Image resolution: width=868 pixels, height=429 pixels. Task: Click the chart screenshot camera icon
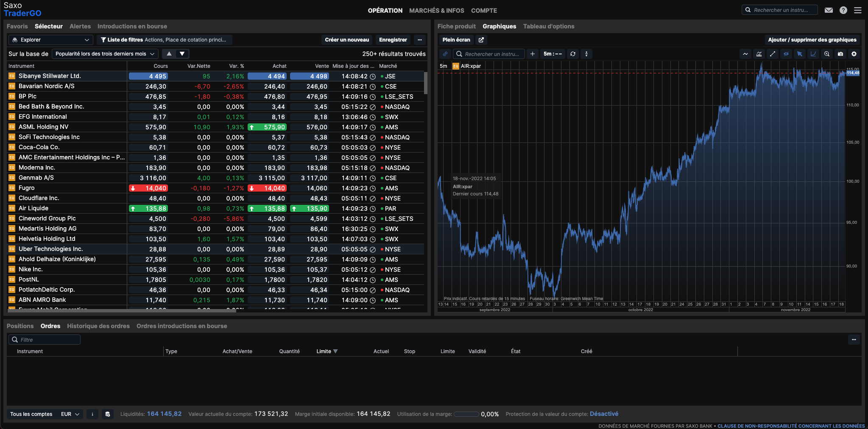840,54
